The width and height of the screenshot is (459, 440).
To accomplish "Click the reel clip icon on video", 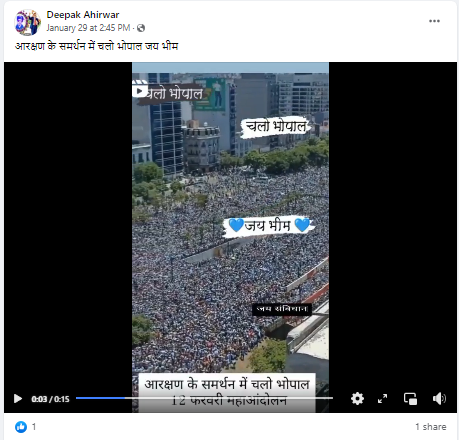I will pyautogui.click(x=140, y=89).
